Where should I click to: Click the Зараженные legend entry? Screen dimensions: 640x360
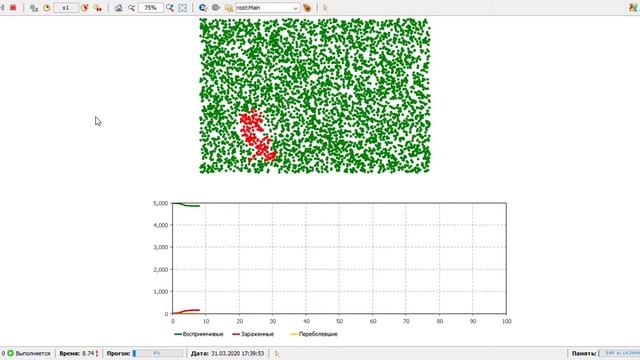(253, 334)
